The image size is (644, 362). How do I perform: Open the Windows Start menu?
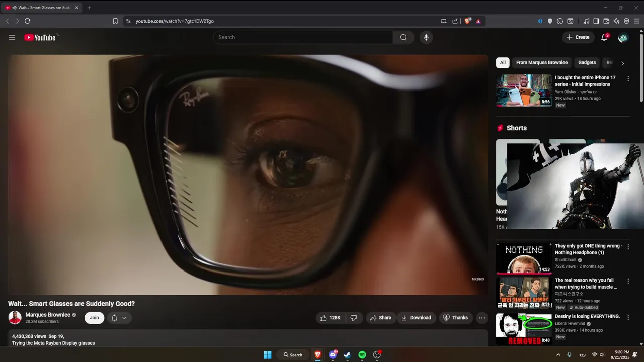click(x=267, y=355)
